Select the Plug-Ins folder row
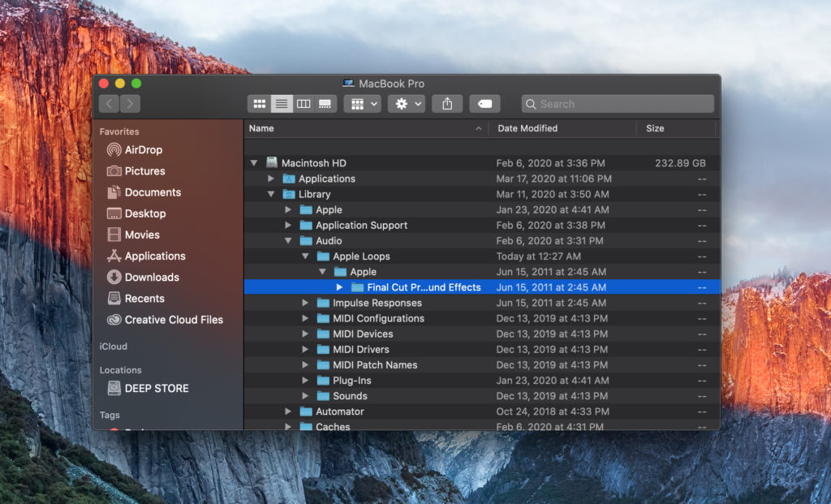 click(351, 381)
